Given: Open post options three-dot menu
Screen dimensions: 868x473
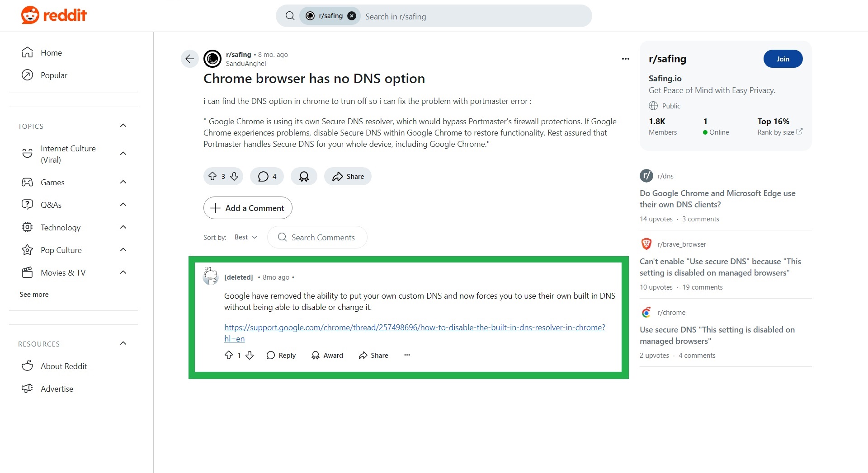Looking at the screenshot, I should [x=626, y=59].
